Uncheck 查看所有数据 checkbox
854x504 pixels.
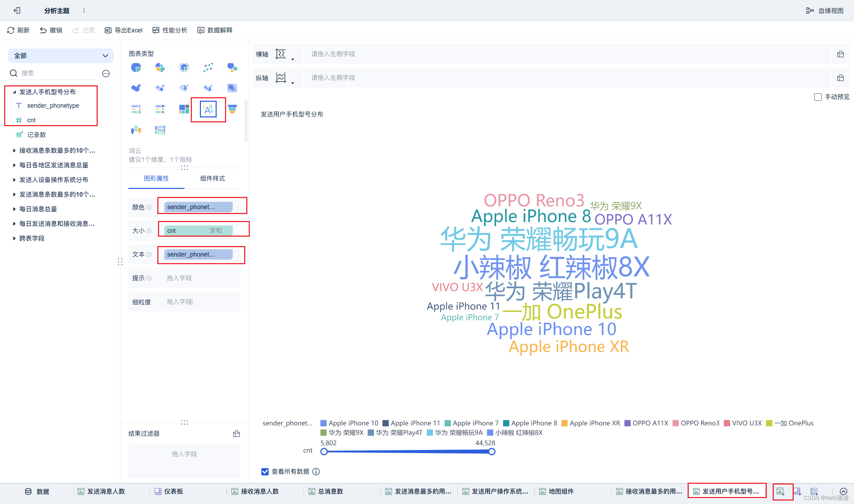tap(265, 472)
